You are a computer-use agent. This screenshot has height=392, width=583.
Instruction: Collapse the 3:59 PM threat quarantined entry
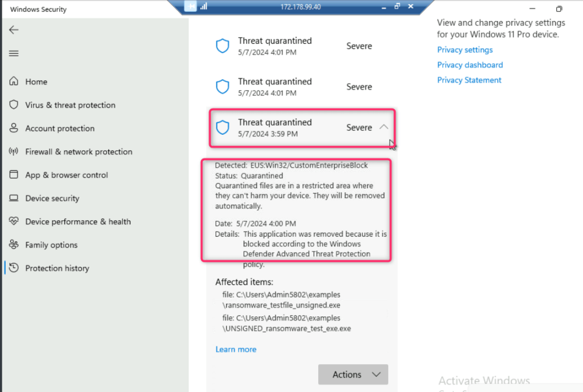tap(384, 127)
